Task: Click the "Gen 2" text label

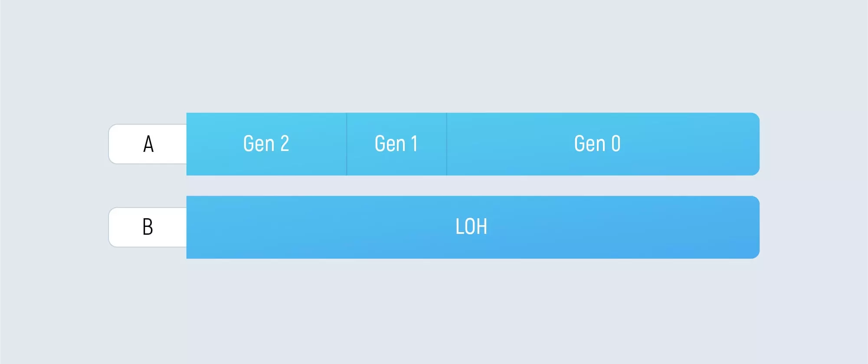Action: tap(266, 144)
